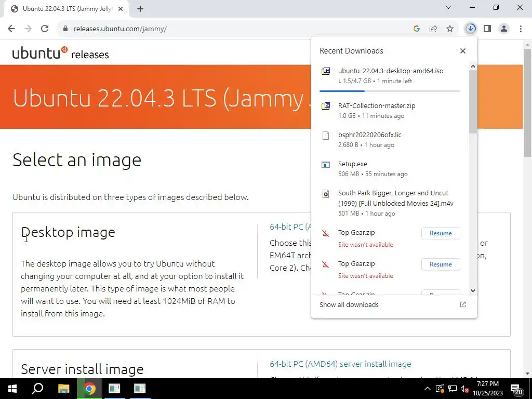
Task: Click the RAT-Collection-master.zip file icon
Action: [x=326, y=106]
